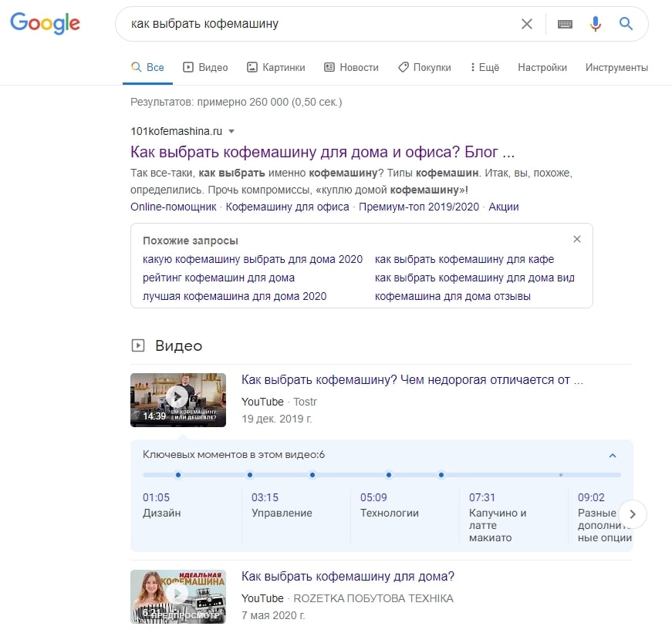The width and height of the screenshot is (672, 633).
Task: Search рейтинг кофемашин для дома
Action: pyautogui.click(x=218, y=278)
